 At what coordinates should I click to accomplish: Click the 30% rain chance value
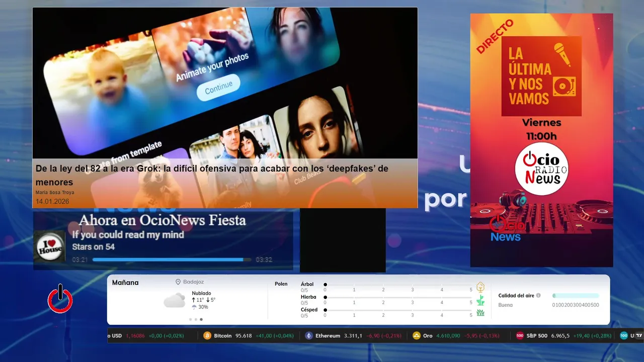tap(203, 307)
